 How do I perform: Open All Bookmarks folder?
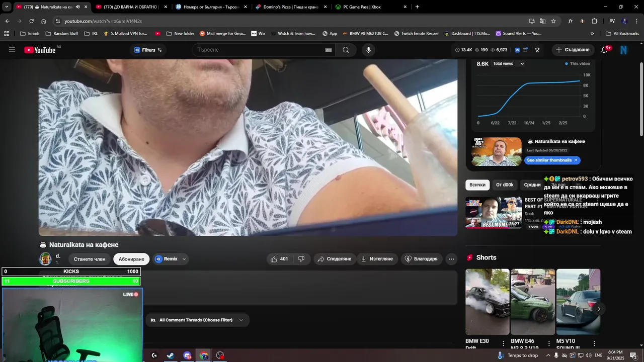pos(622,33)
